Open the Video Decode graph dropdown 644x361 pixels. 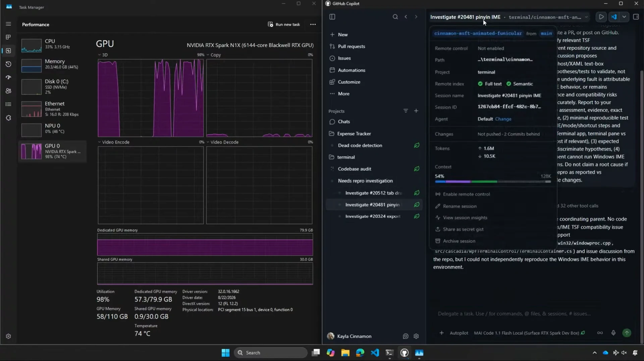pos(208,142)
